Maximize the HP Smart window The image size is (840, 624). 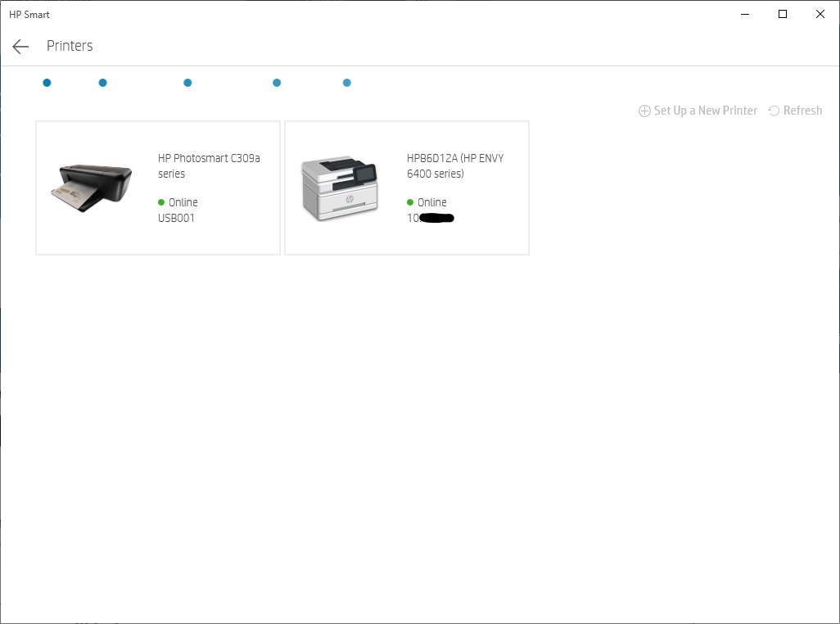(x=783, y=15)
